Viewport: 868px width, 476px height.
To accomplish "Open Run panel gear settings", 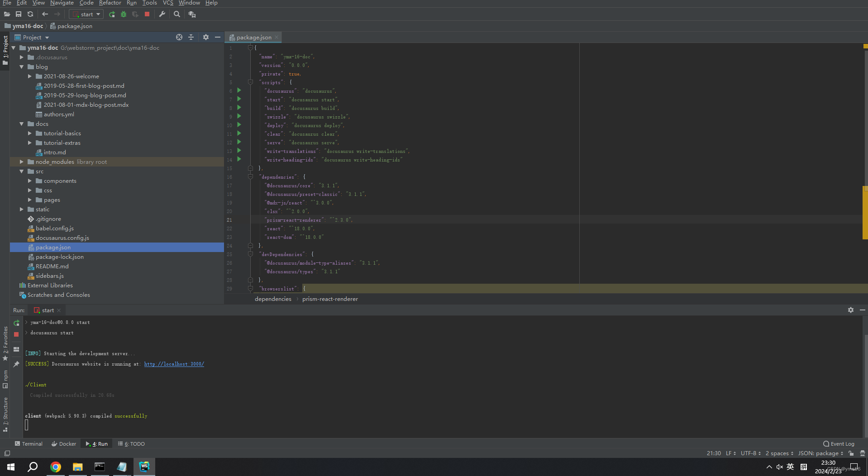I will pyautogui.click(x=851, y=310).
